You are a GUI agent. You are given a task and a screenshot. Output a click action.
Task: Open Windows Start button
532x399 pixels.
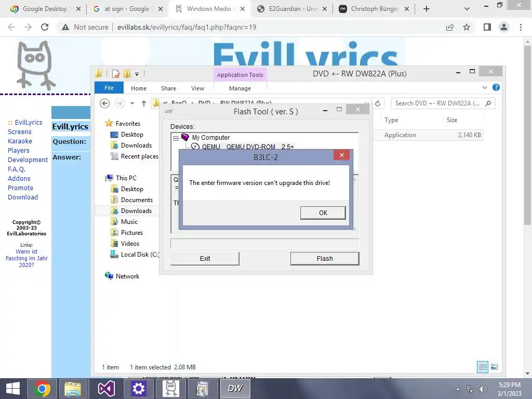[13, 389]
